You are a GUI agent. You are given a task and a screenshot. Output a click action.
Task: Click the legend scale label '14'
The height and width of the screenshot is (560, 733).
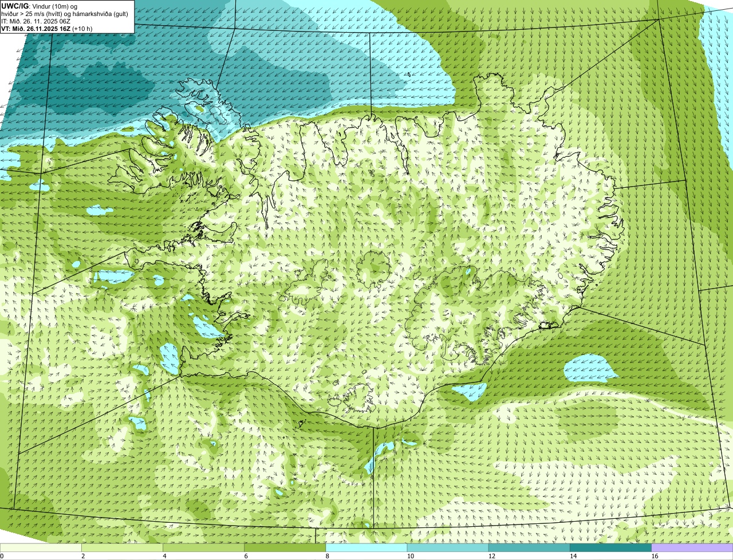(573, 556)
